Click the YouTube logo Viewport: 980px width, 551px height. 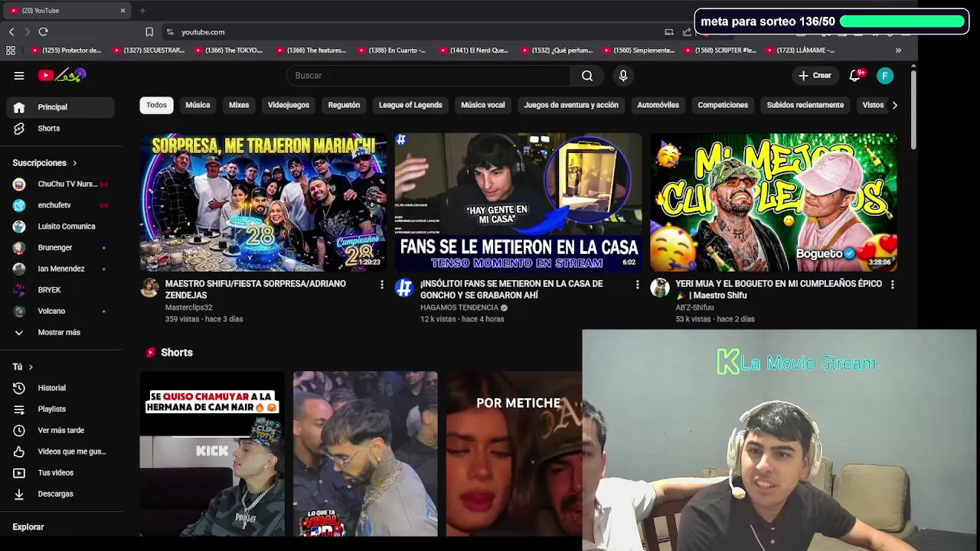coord(62,75)
